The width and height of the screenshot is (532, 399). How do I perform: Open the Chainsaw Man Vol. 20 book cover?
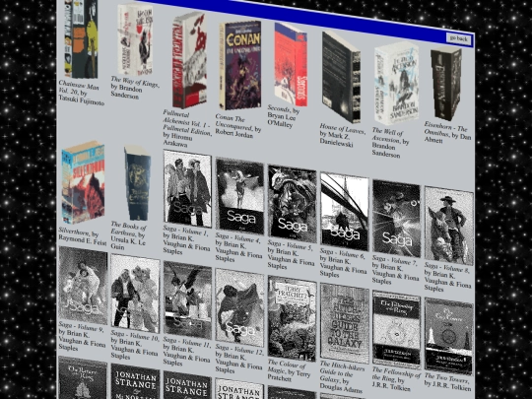[x=81, y=38]
